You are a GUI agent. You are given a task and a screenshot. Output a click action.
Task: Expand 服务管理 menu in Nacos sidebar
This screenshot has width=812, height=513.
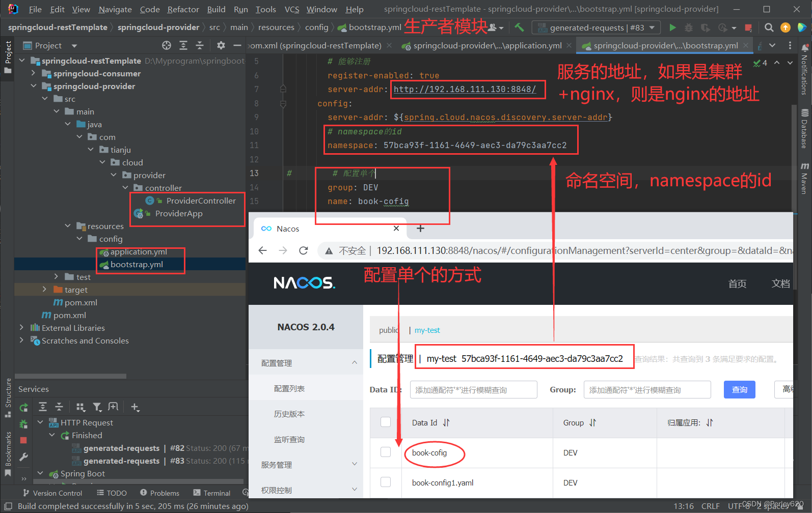355,464
